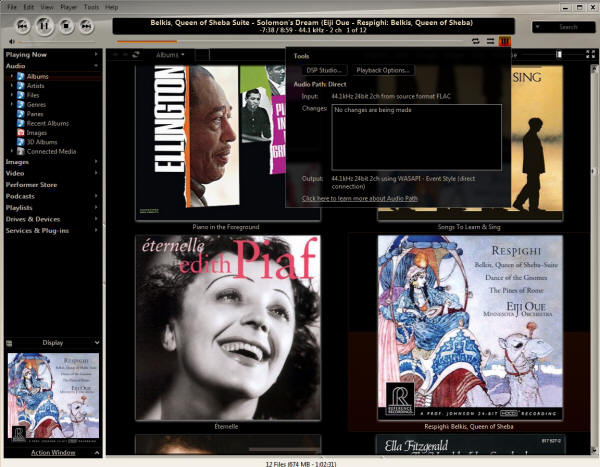Expand the Artists tree node arrow
This screenshot has height=467, width=600.
pos(11,86)
